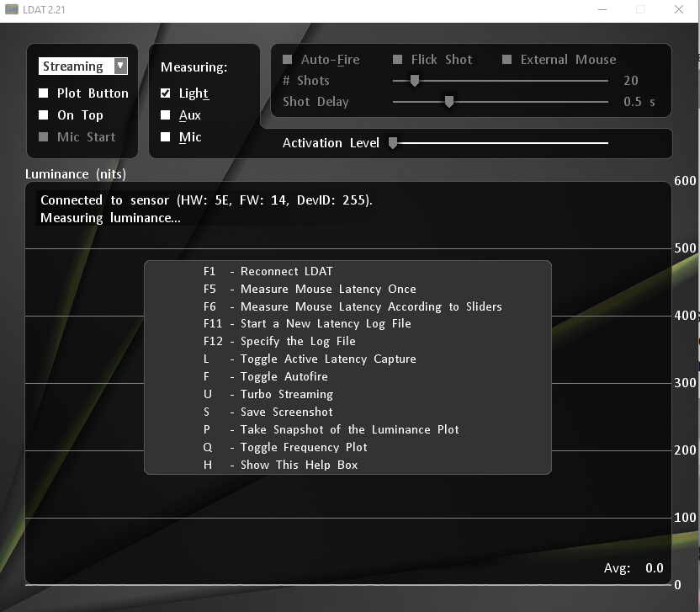
Task: Click the LDAT icon in title bar
Action: click(12, 9)
